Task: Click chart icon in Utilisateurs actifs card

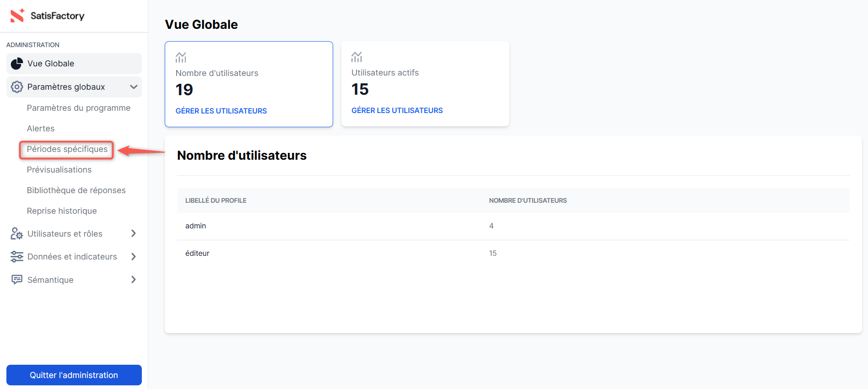Action: 356,57
